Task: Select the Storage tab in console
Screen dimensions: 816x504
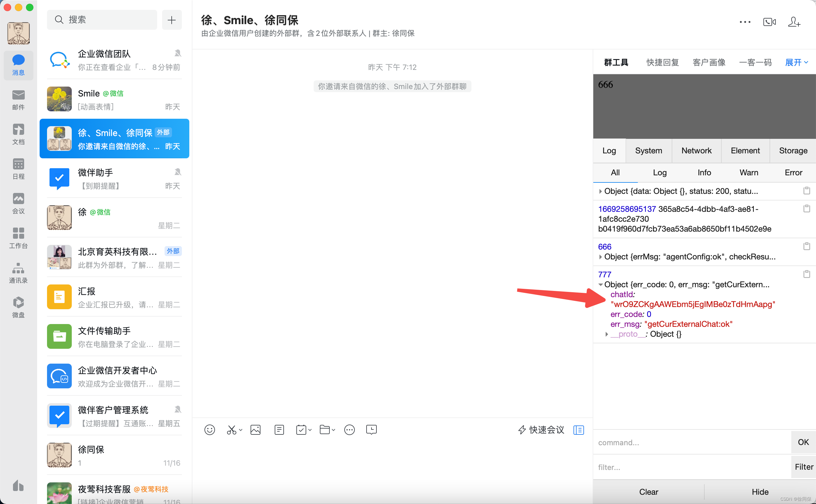Action: click(793, 151)
